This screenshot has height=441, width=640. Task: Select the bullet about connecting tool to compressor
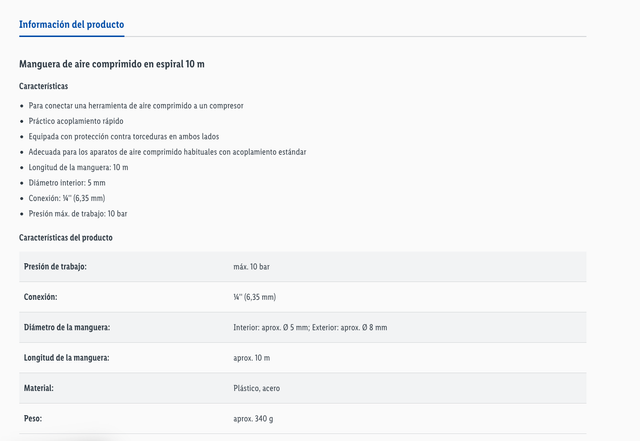tap(135, 105)
